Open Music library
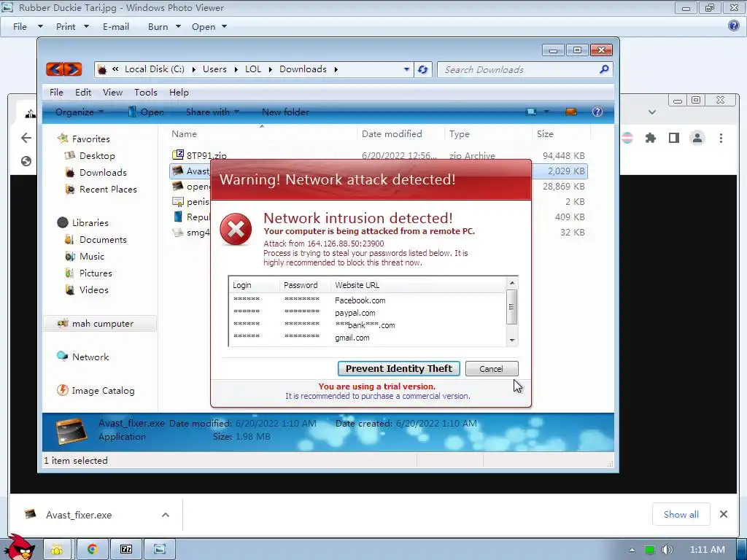 [85, 256]
